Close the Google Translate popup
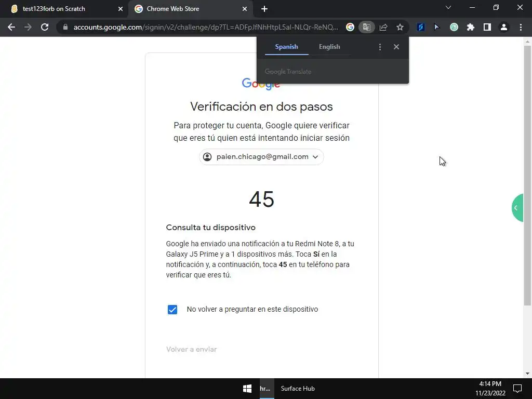This screenshot has height=399, width=532. coord(396,47)
